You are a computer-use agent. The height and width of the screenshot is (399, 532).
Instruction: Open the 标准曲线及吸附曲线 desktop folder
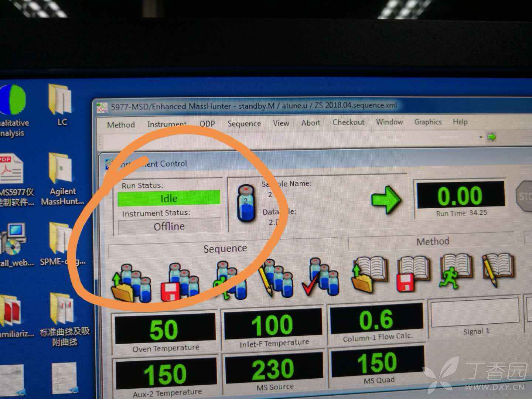coord(65,319)
